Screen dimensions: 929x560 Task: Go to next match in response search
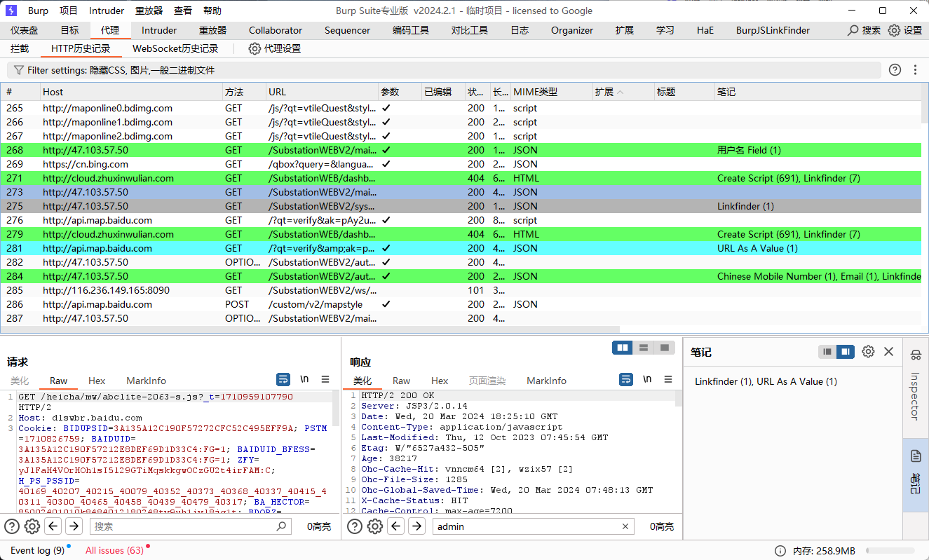416,526
